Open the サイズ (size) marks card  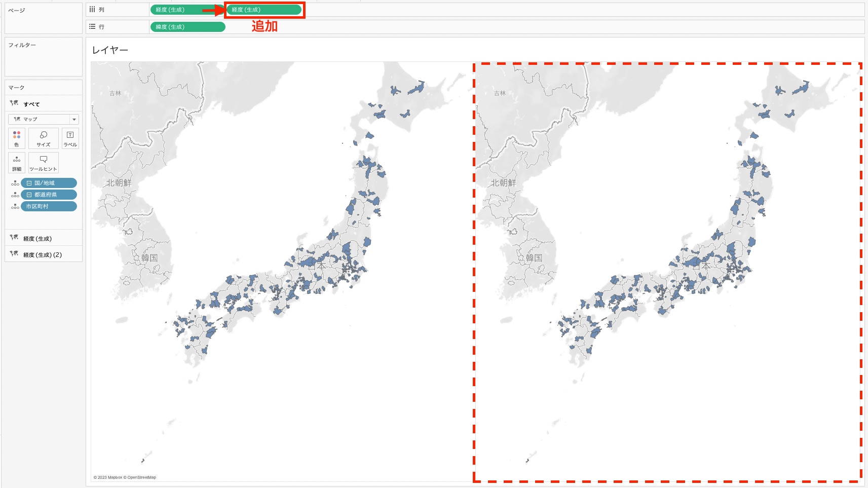(x=44, y=138)
